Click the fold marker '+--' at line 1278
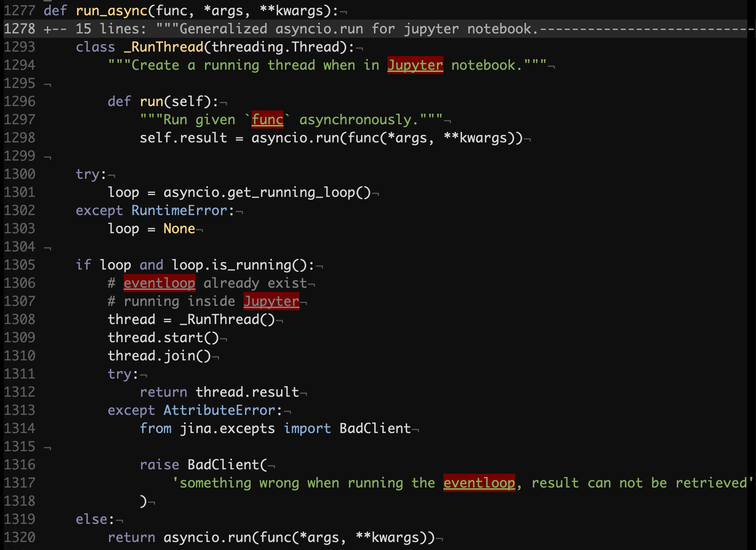Screen dimensions: 756x550 click(x=55, y=29)
